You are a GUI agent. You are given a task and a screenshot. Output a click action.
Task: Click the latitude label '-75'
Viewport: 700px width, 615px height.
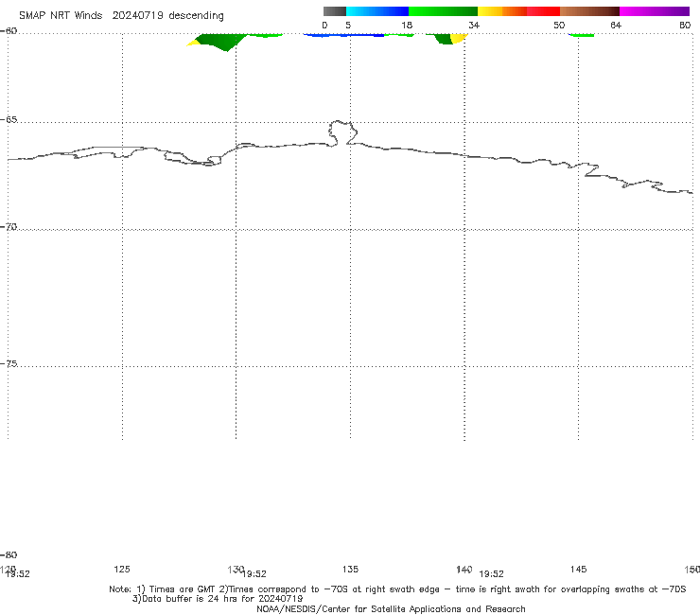[9, 363]
